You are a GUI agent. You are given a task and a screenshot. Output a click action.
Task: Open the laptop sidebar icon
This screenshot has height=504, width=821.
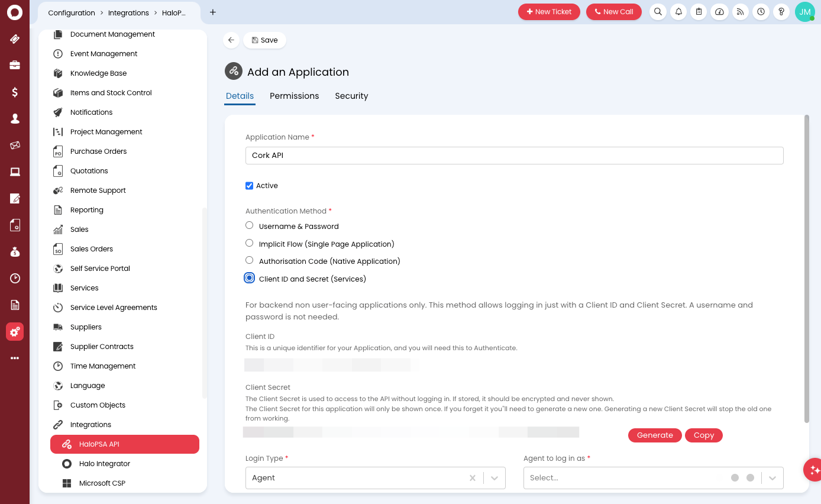pos(15,172)
